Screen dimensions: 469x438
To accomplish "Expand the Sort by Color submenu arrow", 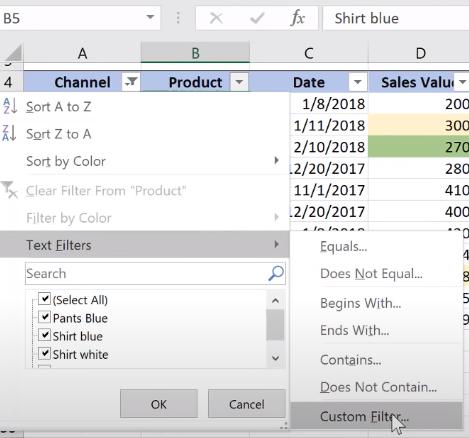I will pyautogui.click(x=276, y=161).
